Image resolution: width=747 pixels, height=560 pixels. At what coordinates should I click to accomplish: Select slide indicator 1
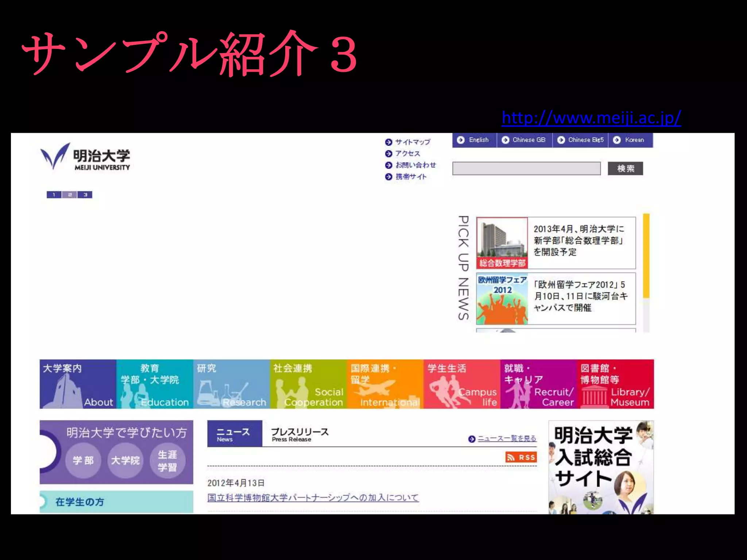click(x=54, y=195)
